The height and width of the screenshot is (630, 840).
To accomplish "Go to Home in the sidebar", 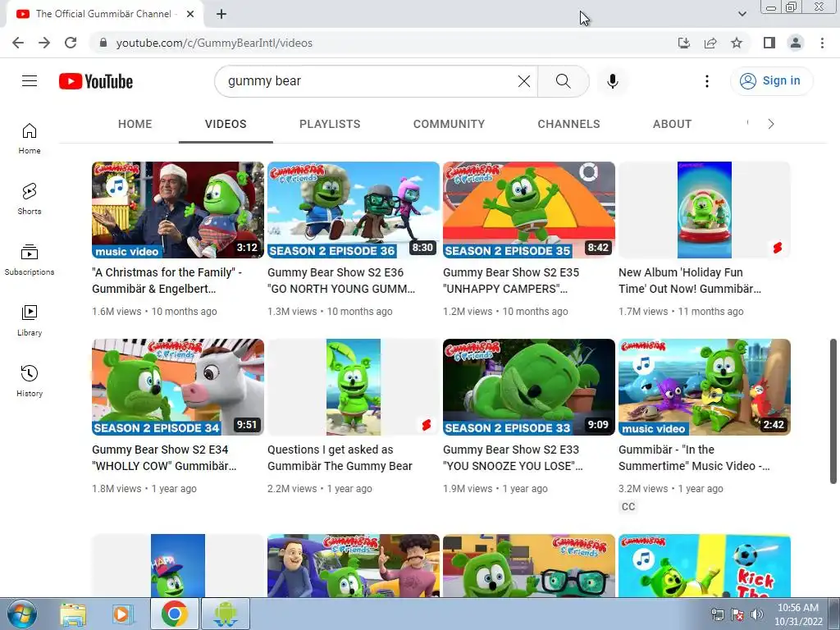I will click(x=30, y=139).
